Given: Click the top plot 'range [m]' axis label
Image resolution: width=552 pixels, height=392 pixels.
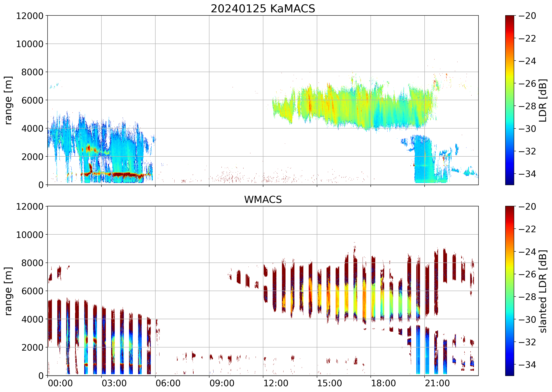Looking at the screenshot, I should pyautogui.click(x=8, y=100).
